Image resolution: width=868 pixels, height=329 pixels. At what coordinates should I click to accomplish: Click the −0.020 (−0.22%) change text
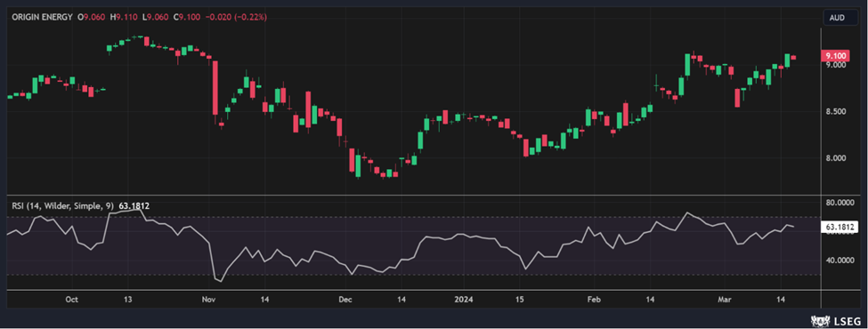pyautogui.click(x=237, y=17)
